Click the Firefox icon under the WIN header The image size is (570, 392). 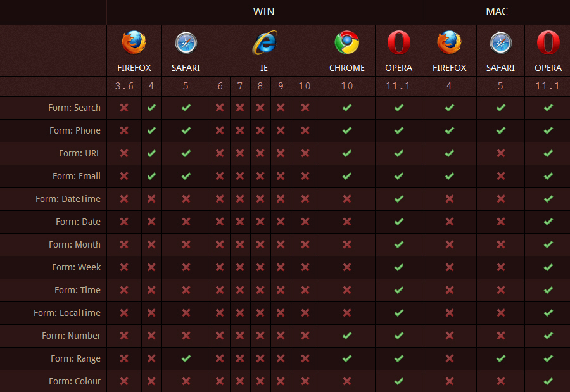coord(134,43)
